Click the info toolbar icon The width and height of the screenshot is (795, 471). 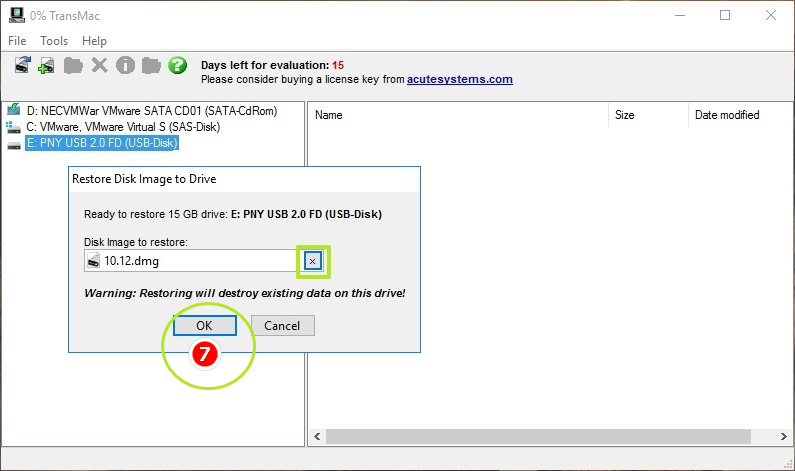click(x=125, y=65)
